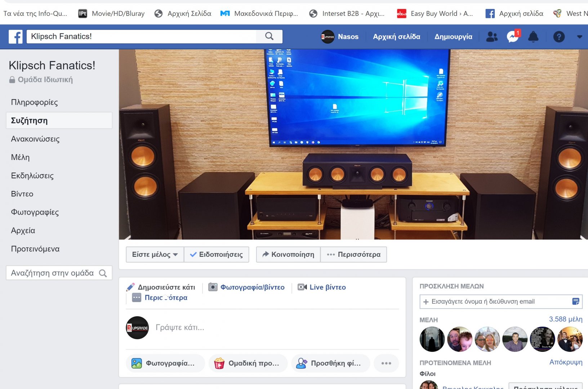The image size is (588, 389).
Task: Open Φωτογραφίες in the sidebar
Action: tap(35, 212)
